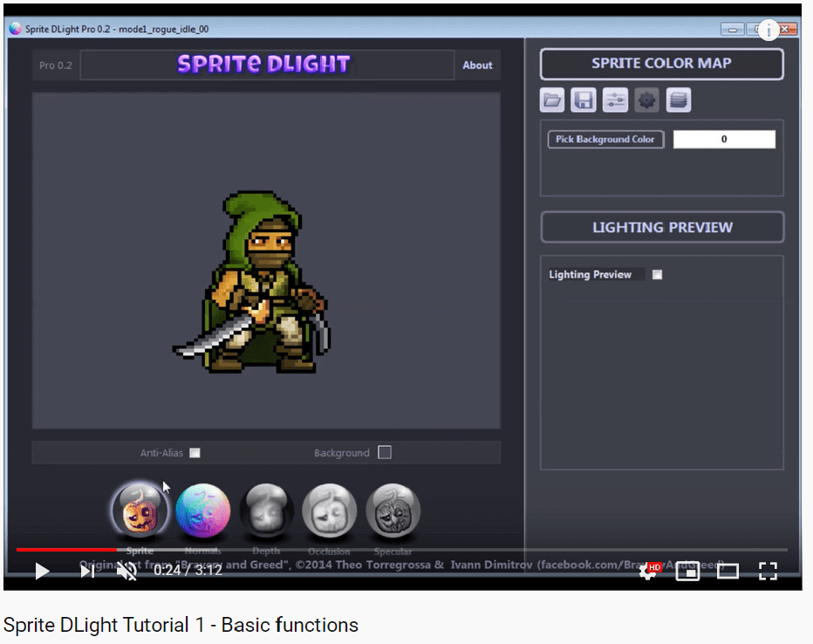Click the rogue sprite in the preview canvas

pyautogui.click(x=252, y=282)
